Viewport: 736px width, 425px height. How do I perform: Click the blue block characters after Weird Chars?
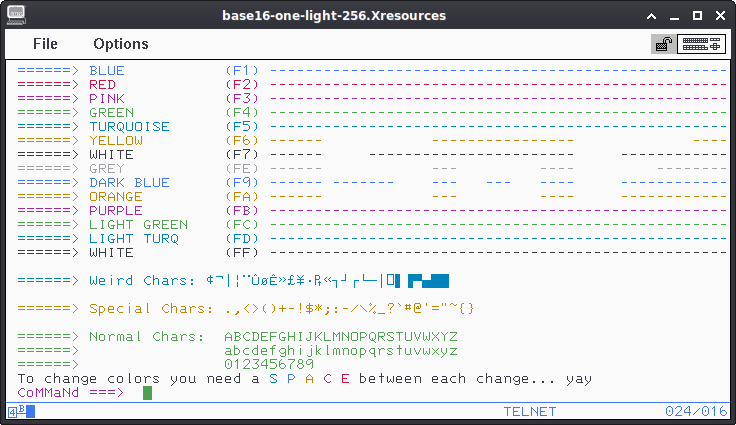point(429,281)
